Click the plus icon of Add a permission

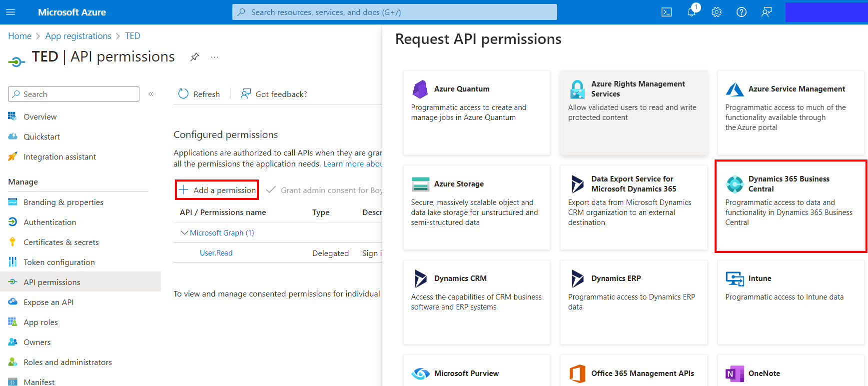point(183,190)
